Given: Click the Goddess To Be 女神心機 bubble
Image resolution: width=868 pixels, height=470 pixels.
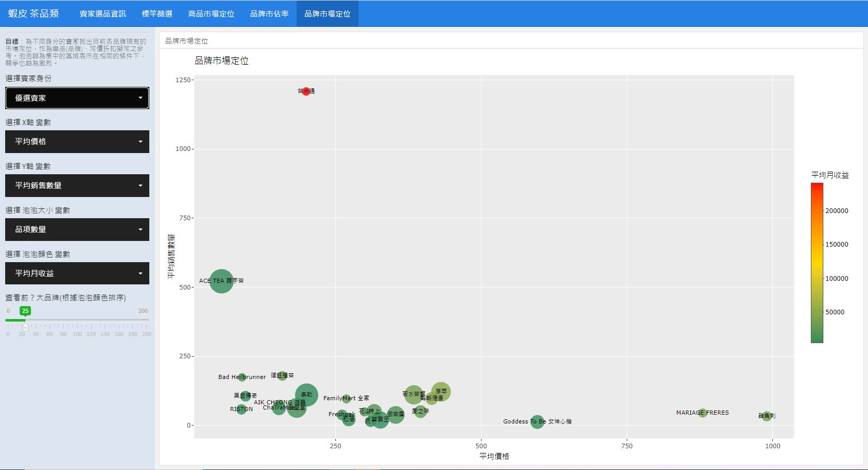Looking at the screenshot, I should pos(537,421).
